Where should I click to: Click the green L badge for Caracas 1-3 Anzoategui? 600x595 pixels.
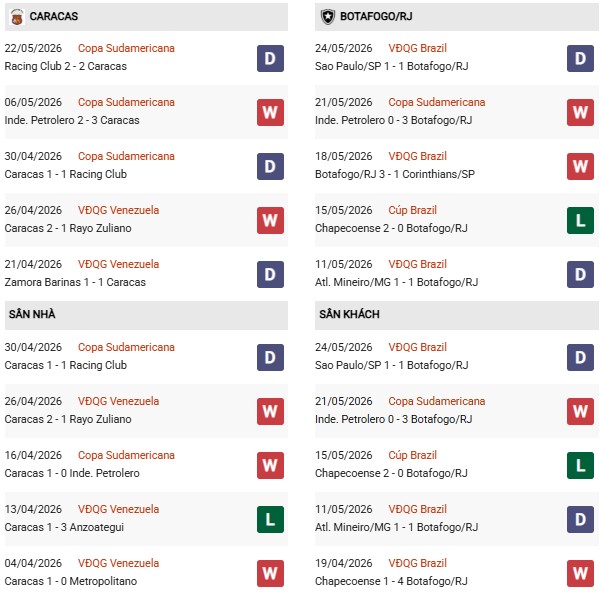pos(270,519)
